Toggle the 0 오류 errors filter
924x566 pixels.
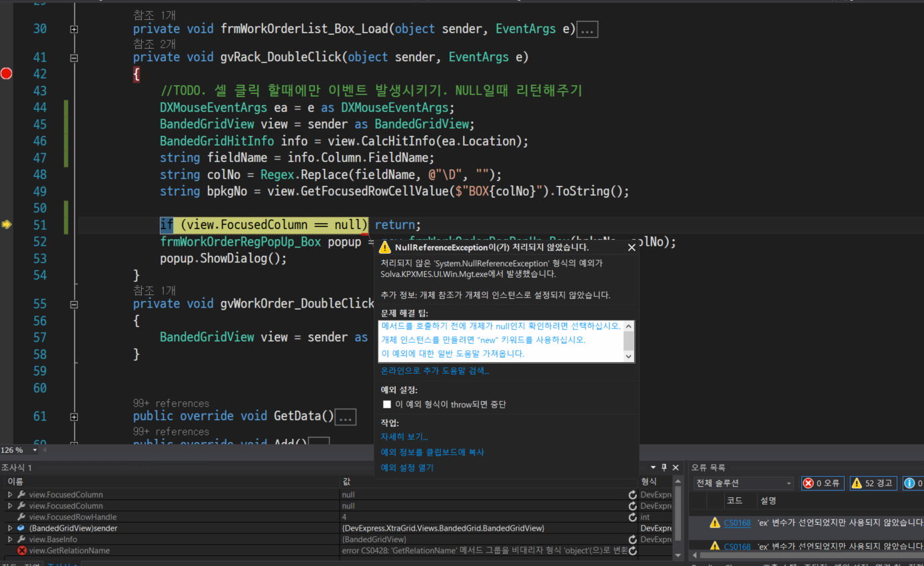[823, 483]
